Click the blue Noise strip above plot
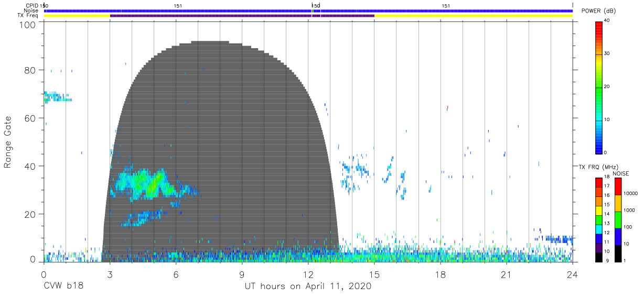 (308, 10)
